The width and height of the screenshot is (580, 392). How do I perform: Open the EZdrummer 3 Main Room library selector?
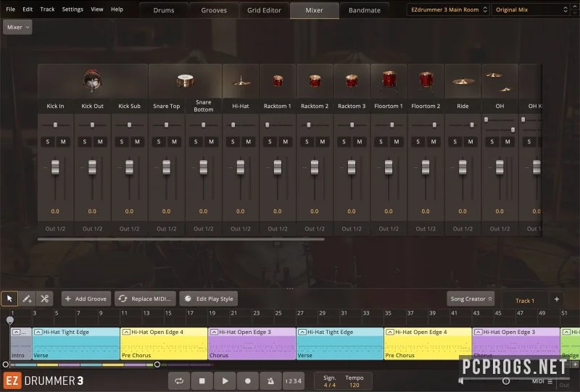449,9
